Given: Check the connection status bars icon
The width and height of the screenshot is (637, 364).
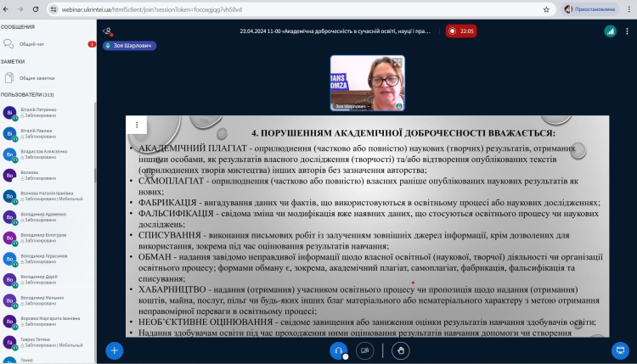Looking at the screenshot, I should pos(610,31).
